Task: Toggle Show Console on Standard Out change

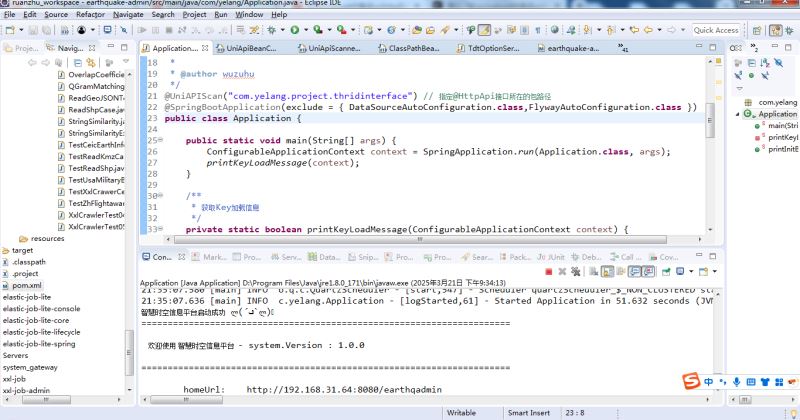Action: (634, 271)
